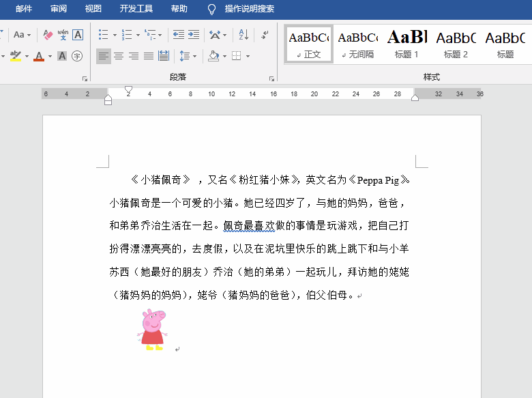
Task: Insert enclosed character (circled 字)
Action: pos(77,56)
